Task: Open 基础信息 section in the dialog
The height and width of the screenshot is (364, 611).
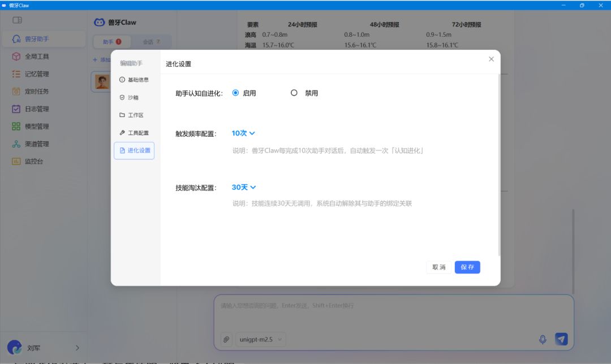Action: click(134, 80)
